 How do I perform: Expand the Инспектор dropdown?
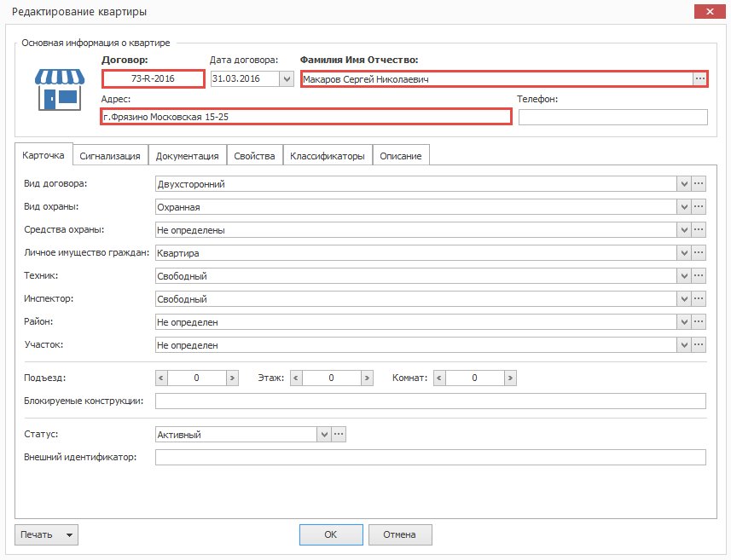click(x=684, y=298)
